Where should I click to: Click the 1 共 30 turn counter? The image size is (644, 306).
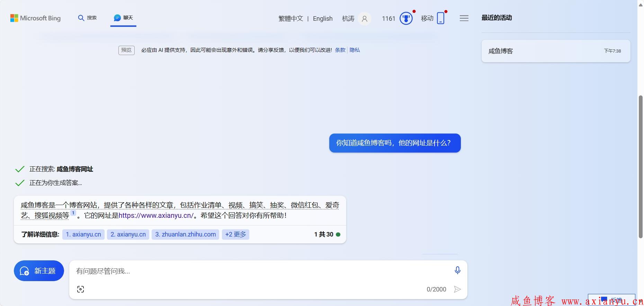click(x=327, y=234)
